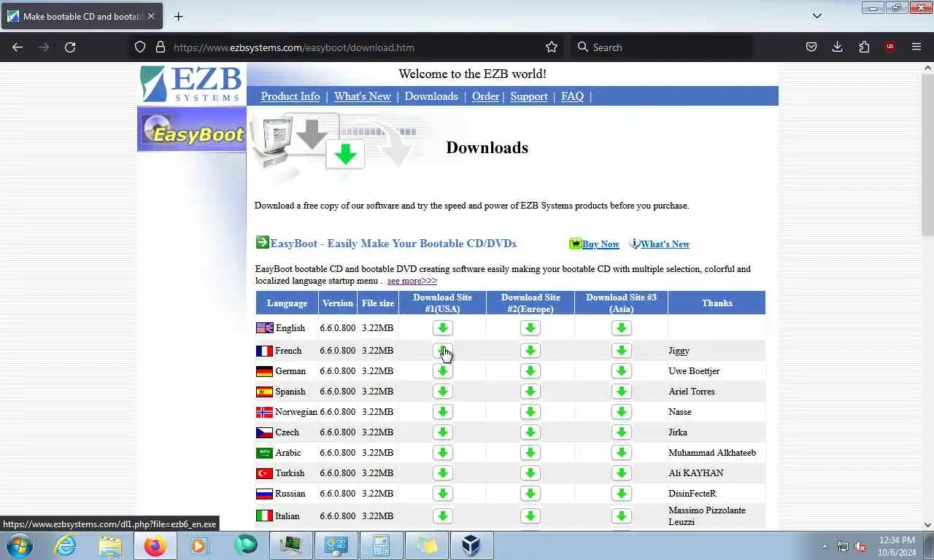
Task: List all tabs dropdown arrow
Action: pyautogui.click(x=817, y=16)
